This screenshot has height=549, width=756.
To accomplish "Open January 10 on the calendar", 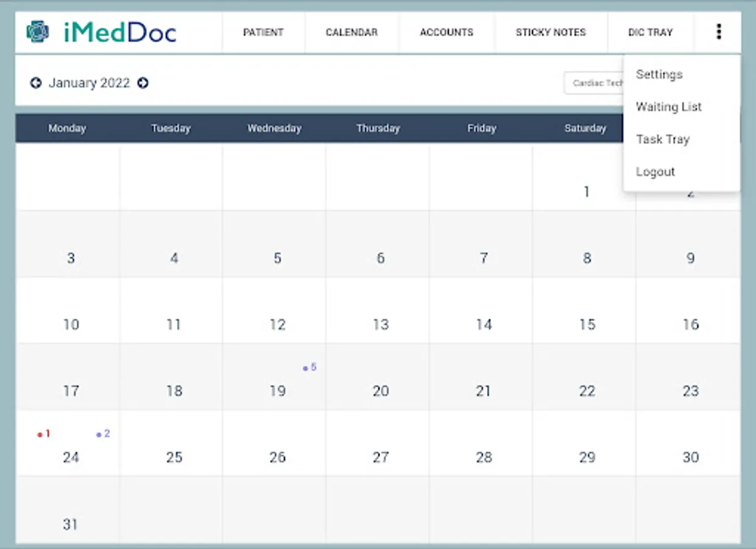I will click(x=68, y=310).
